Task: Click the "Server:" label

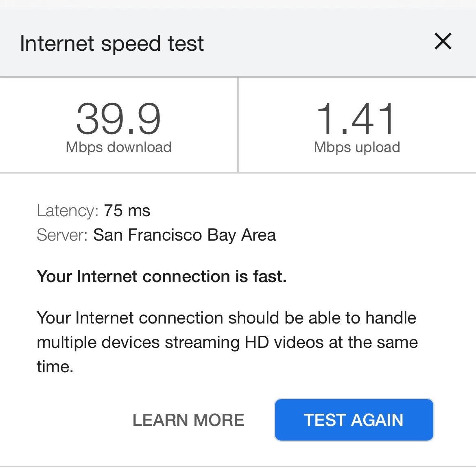Action: click(62, 235)
